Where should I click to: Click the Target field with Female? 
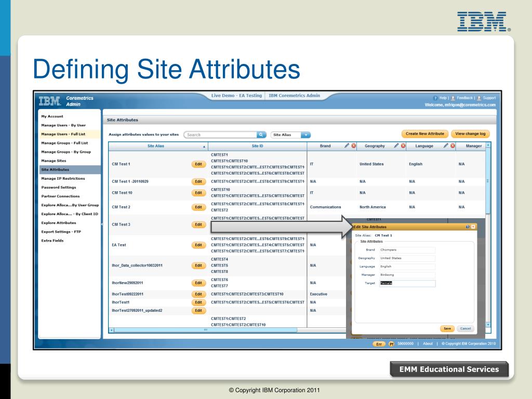point(407,283)
